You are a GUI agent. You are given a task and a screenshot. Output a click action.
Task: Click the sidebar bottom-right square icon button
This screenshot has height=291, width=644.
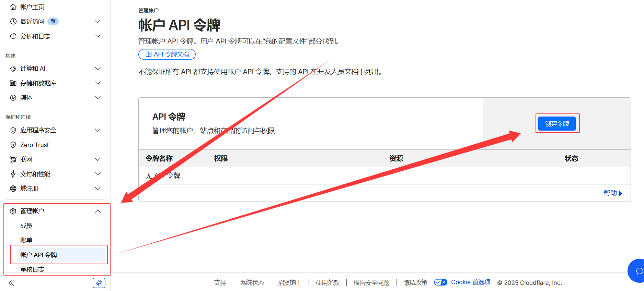pos(99,283)
